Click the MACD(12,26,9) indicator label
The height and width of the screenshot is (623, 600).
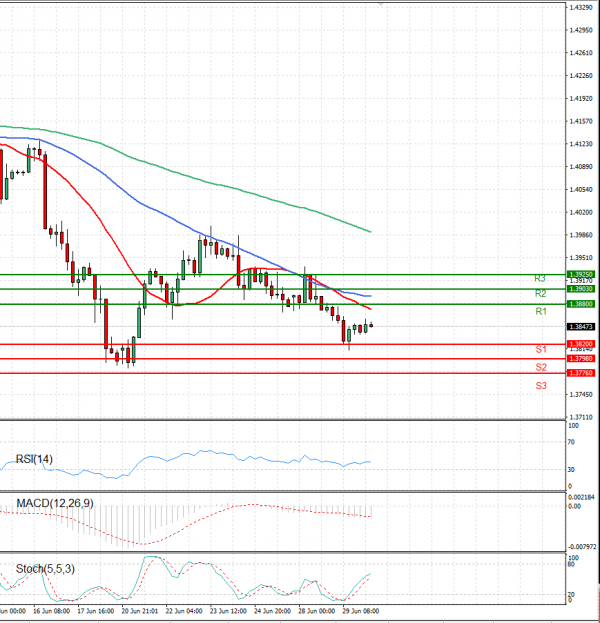[x=55, y=503]
